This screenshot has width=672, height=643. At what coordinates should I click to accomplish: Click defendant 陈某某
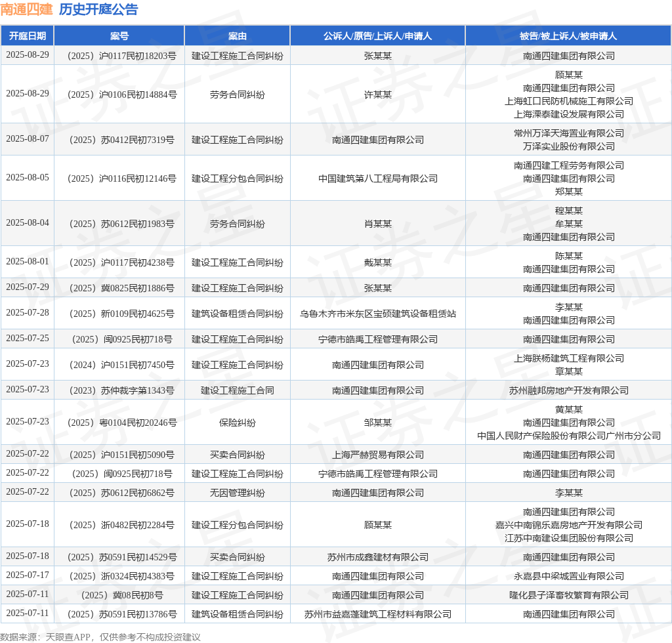click(x=569, y=256)
